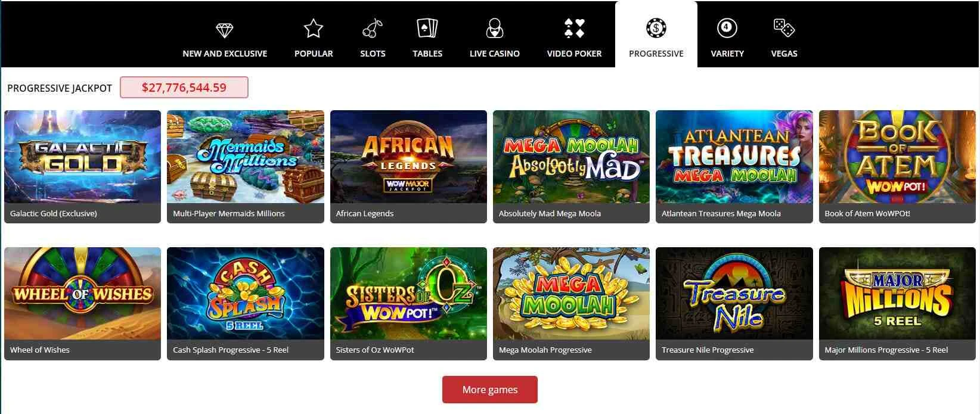The width and height of the screenshot is (980, 414).
Task: Click the playing cards Tables icon
Action: coord(427,28)
